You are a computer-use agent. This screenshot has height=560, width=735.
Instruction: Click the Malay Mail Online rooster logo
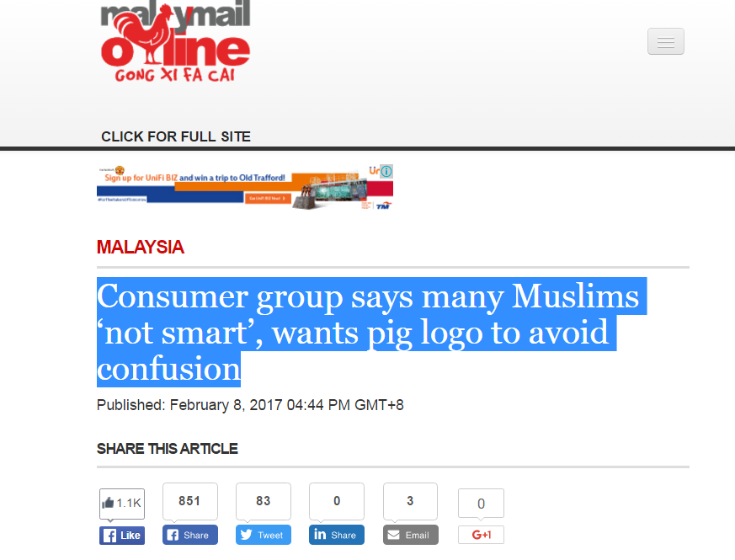(x=175, y=40)
